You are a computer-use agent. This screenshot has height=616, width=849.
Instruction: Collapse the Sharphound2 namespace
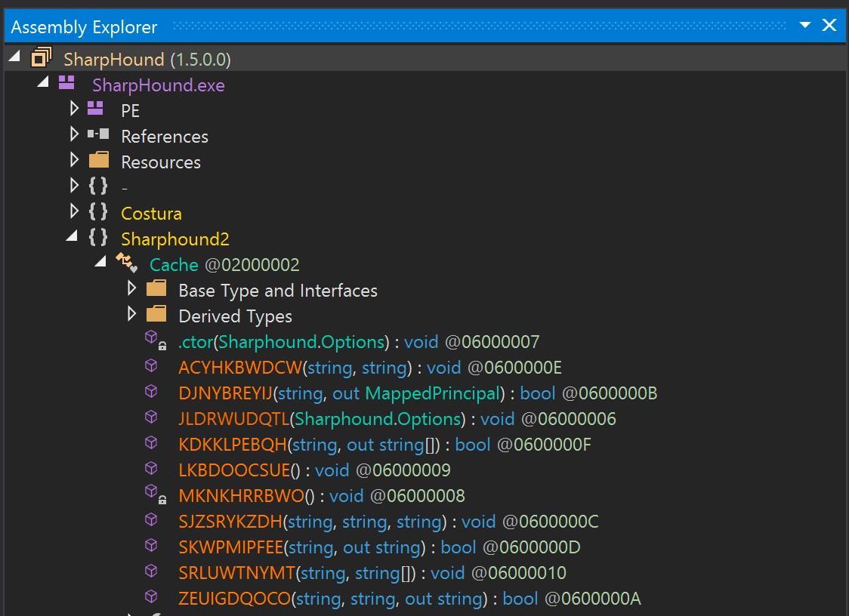pyautogui.click(x=72, y=236)
